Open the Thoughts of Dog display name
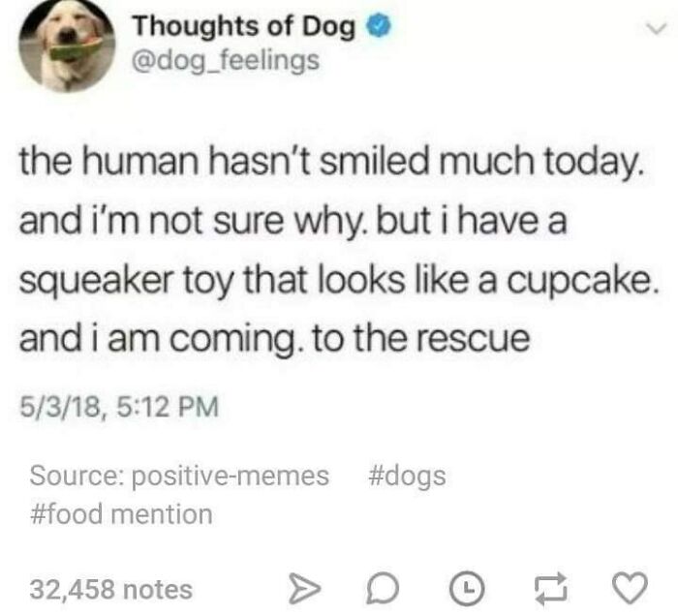This screenshot has width=678, height=616. point(244,26)
